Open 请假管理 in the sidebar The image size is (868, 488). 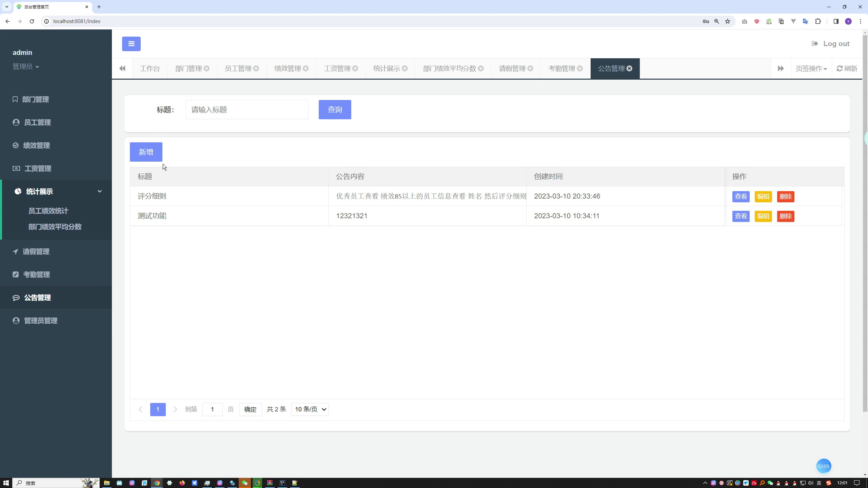click(x=56, y=251)
